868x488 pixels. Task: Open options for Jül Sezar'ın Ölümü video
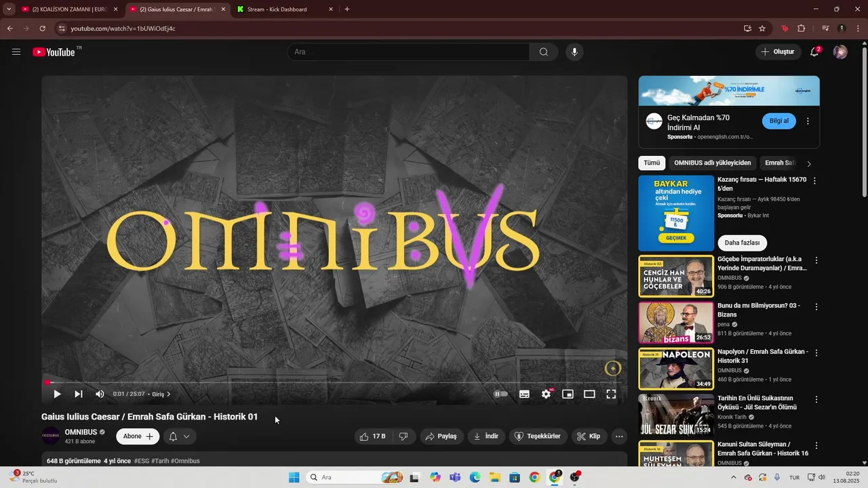[x=816, y=399]
